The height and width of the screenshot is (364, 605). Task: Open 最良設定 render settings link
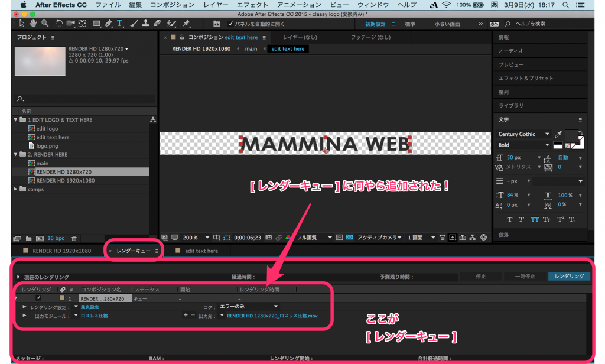(90, 307)
